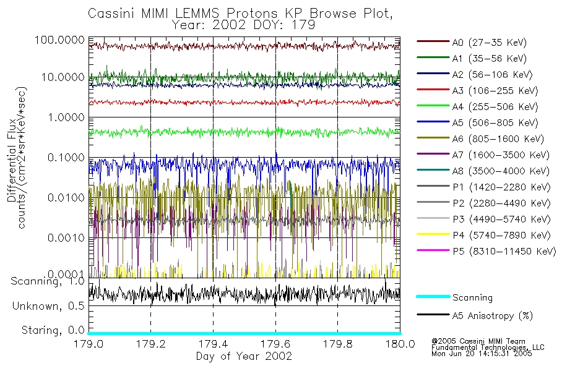Click the 'Unknown, 0.5' axis label
This screenshot has height=371, width=588.
coord(48,306)
